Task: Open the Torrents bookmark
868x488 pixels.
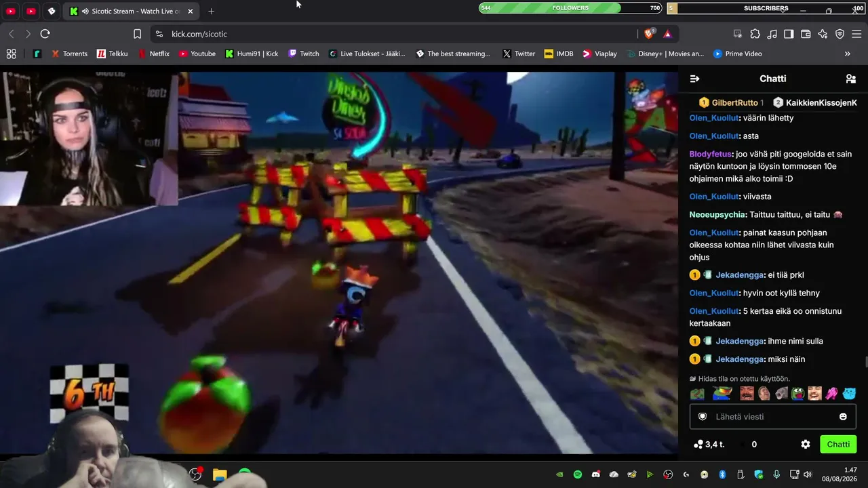Action: coord(69,54)
